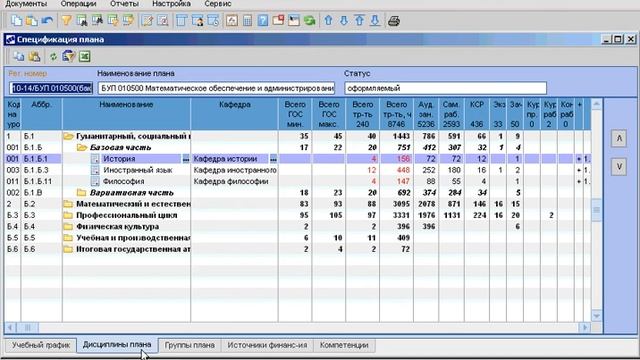Expand the Математический и естествен folder

[68, 204]
